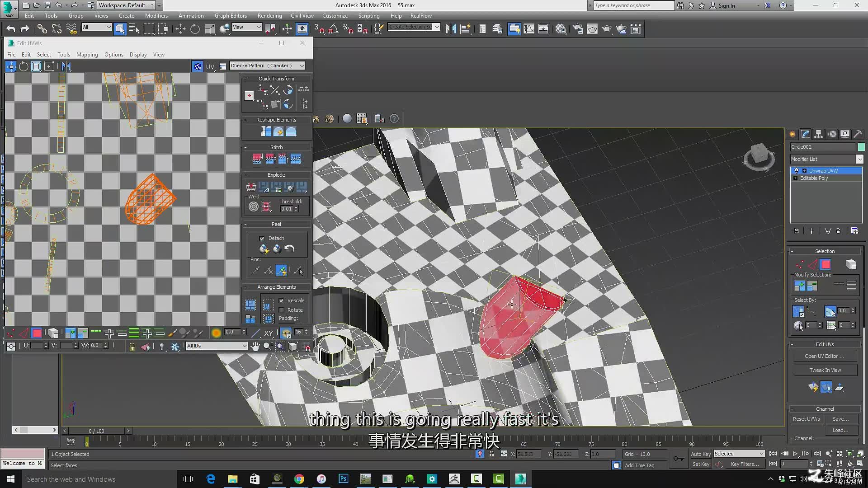Screen dimensions: 868x488
Task: Toggle the Set Key button
Action: [701, 464]
